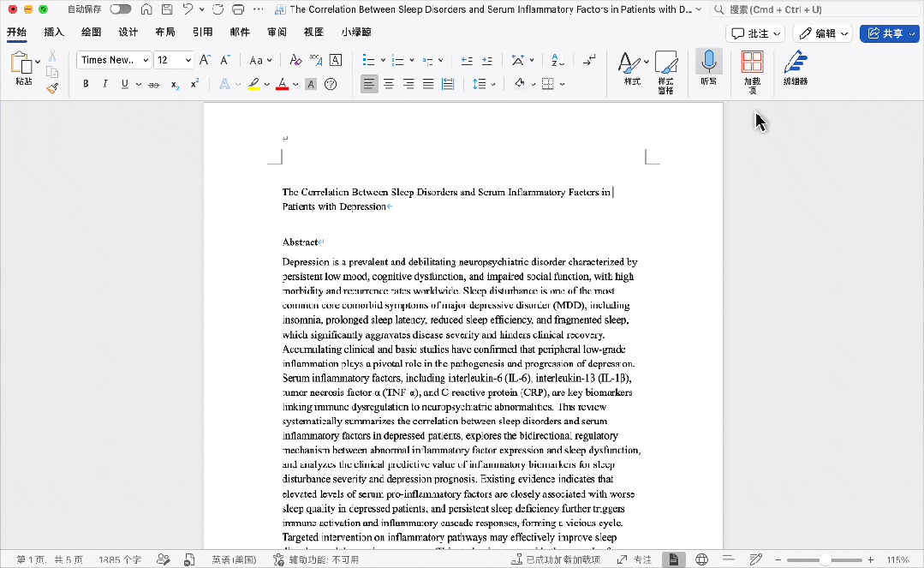The width and height of the screenshot is (924, 568).
Task: Toggle italic formatting
Action: pos(104,84)
